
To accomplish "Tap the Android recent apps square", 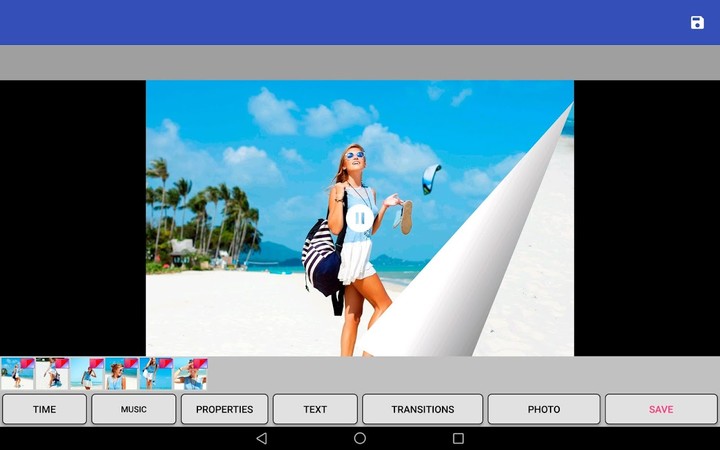I will point(458,438).
